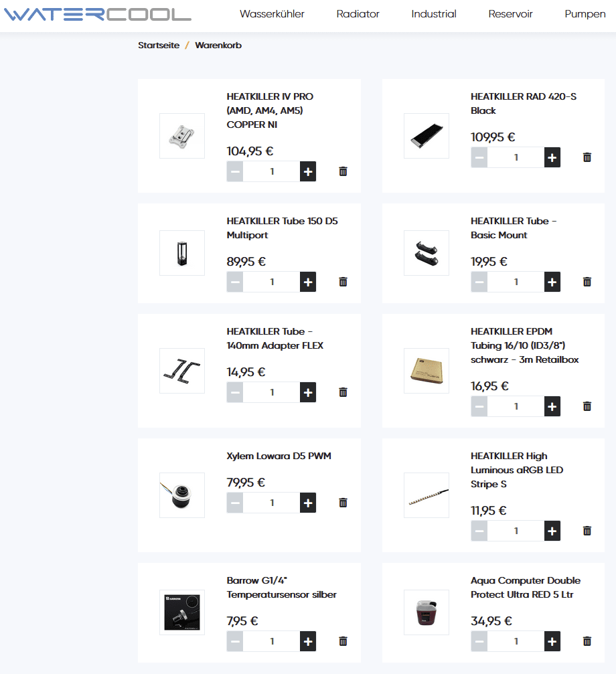Add one more Xylem Lowara D5 PWM
Image resolution: width=616 pixels, height=674 pixels.
point(308,503)
